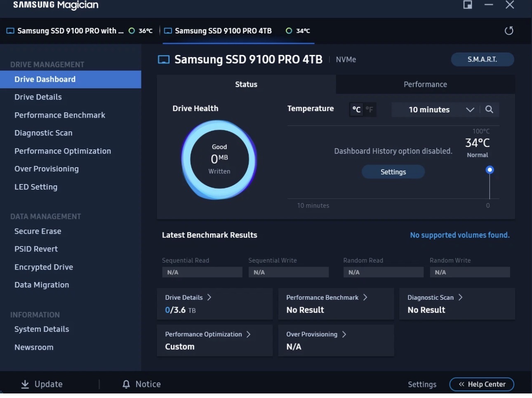
Task: Click the Random Write N/A result field
Action: (x=470, y=272)
